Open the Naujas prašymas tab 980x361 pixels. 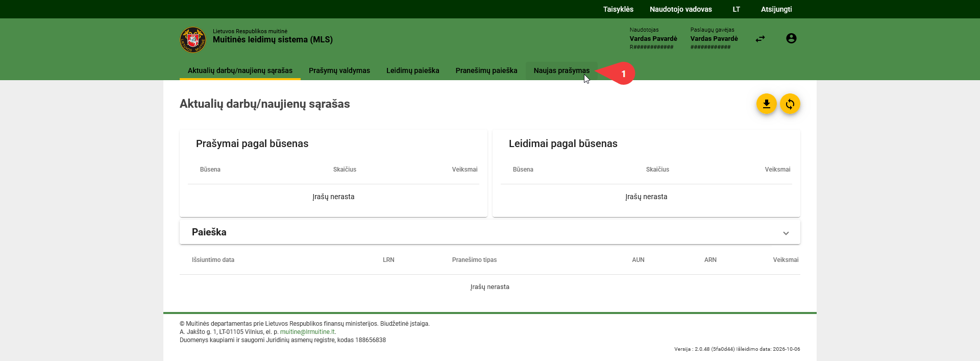tap(561, 70)
